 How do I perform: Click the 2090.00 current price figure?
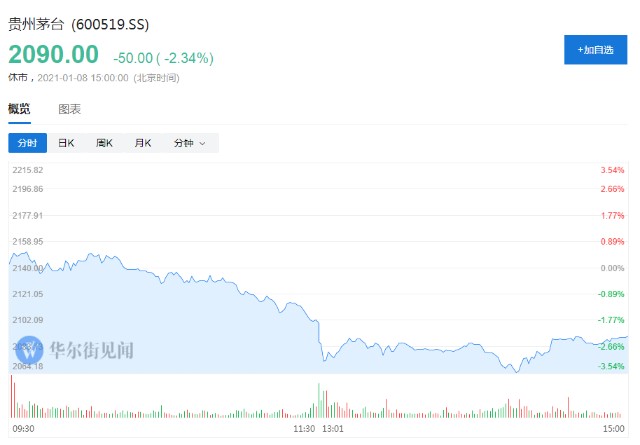pyautogui.click(x=53, y=54)
